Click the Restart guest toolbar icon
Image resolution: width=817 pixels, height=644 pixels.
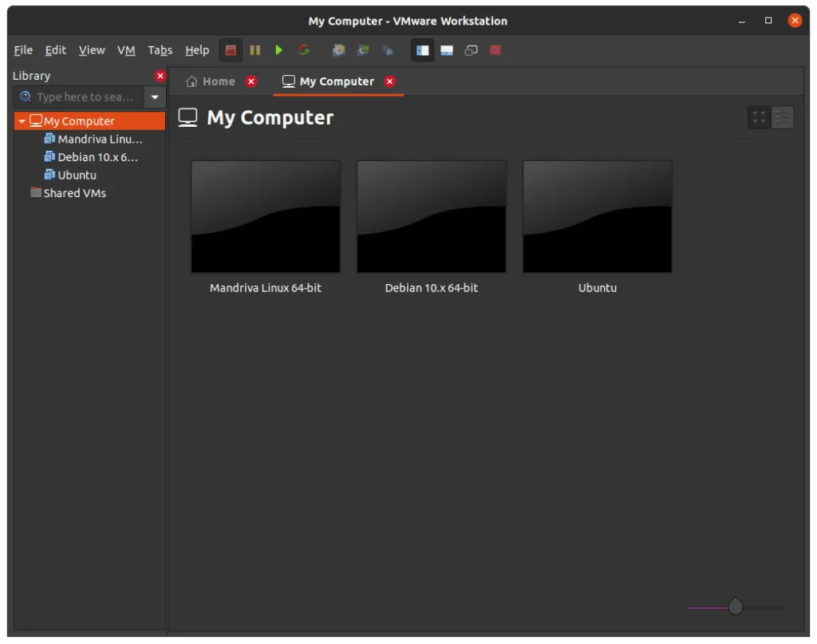coord(304,50)
